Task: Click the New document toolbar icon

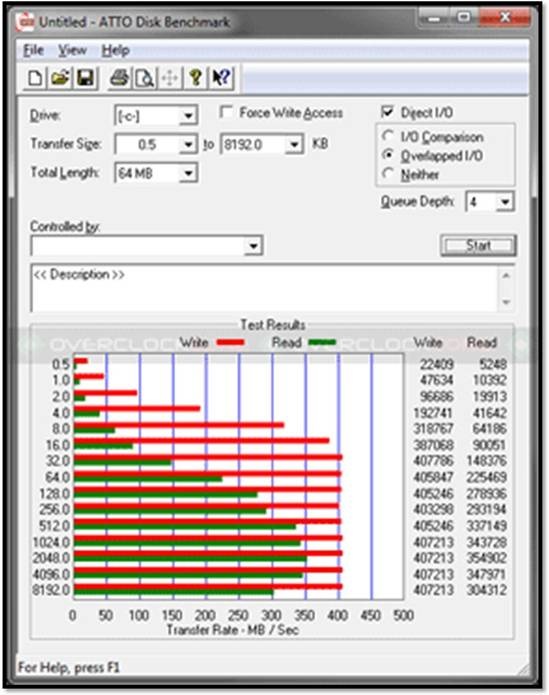Action: pyautogui.click(x=35, y=78)
